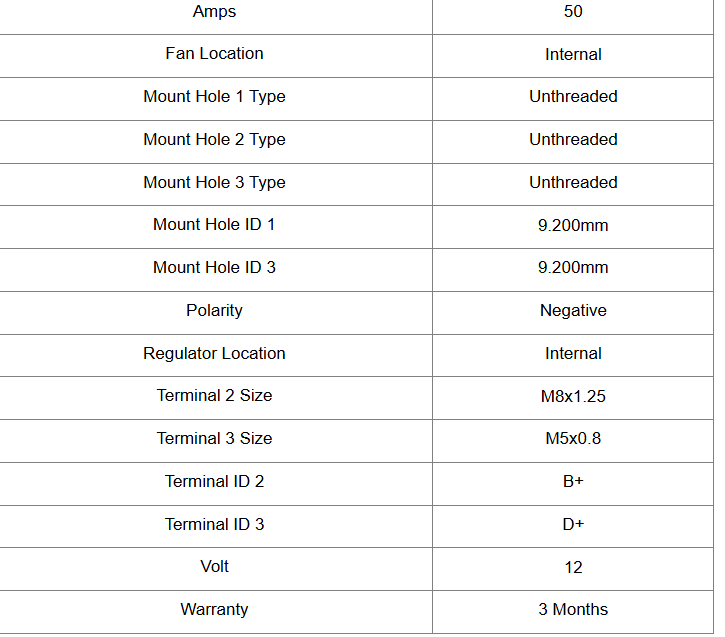
Task: Click the 3 Months warranty value
Action: (573, 610)
